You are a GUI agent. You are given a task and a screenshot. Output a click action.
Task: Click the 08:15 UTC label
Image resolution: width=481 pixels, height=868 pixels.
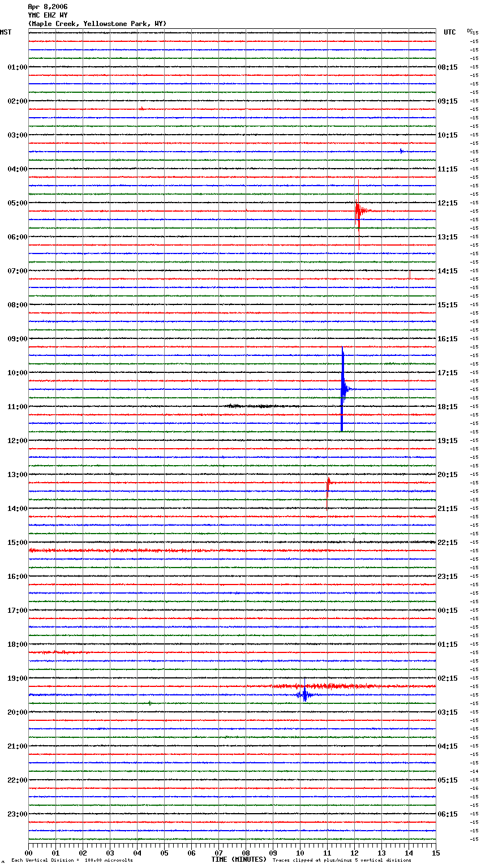[x=448, y=67]
